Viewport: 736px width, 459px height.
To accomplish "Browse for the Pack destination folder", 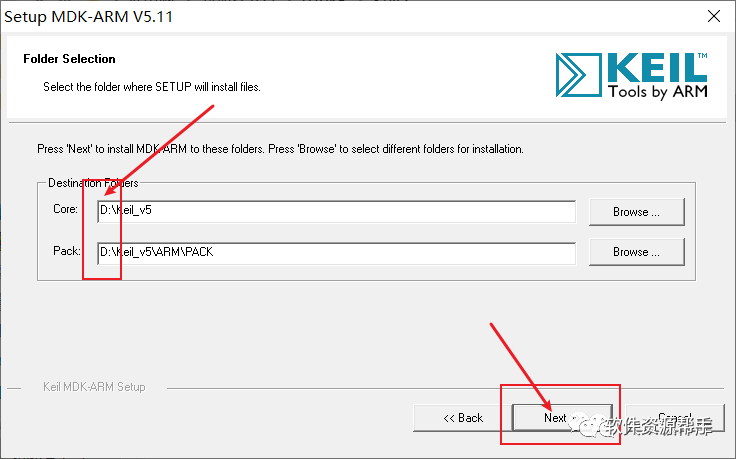I will click(636, 252).
